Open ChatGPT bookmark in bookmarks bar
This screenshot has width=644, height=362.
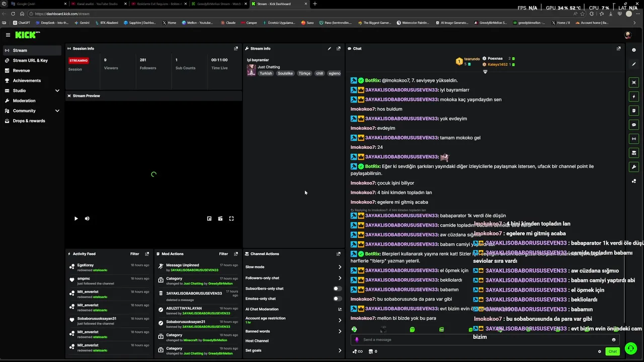22,23
